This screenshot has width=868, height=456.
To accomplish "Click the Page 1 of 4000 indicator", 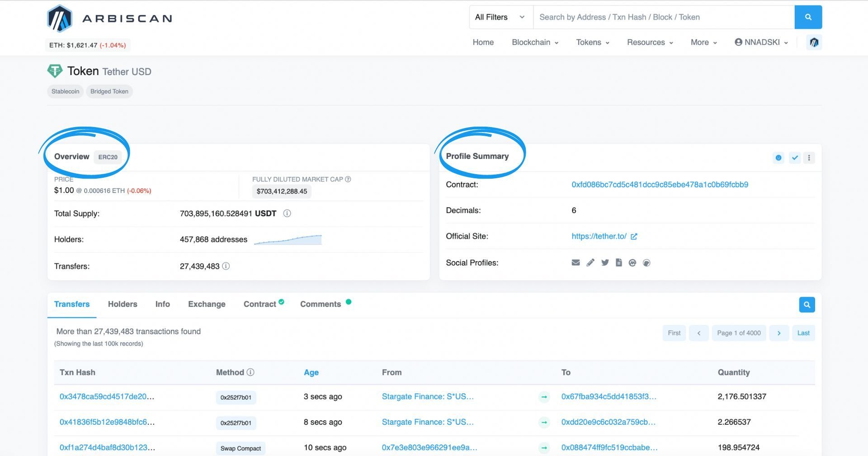I will (739, 333).
